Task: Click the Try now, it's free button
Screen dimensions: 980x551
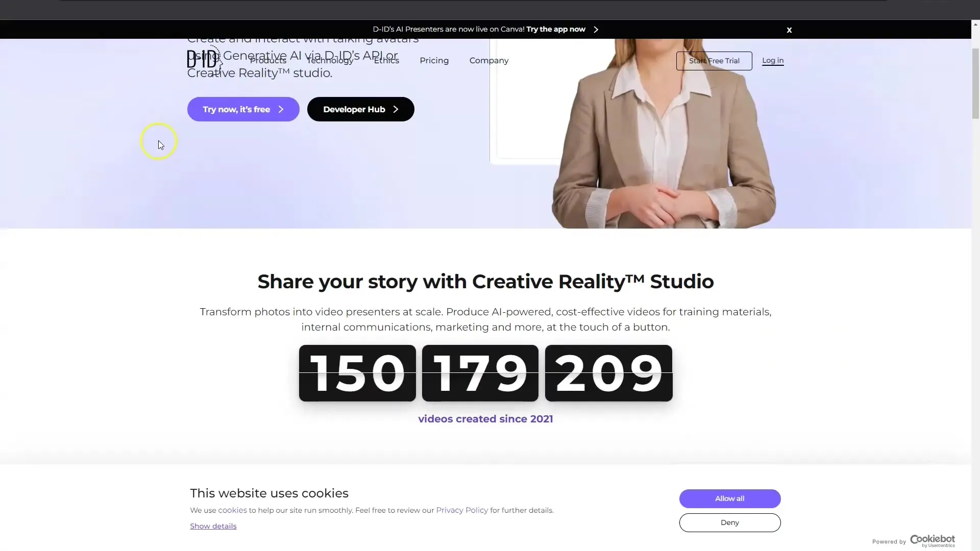Action: tap(243, 109)
